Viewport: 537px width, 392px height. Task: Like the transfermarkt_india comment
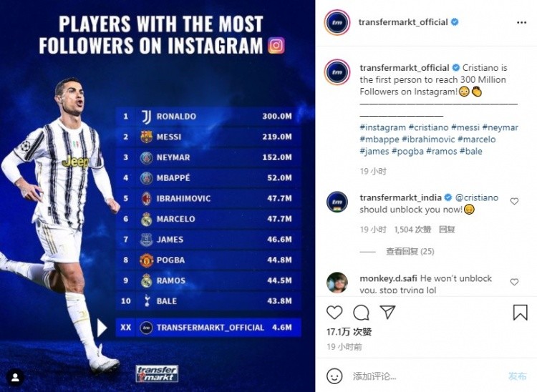coord(514,202)
